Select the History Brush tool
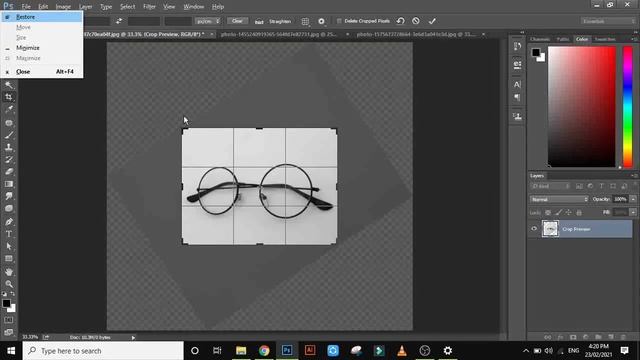640x360 pixels. click(x=9, y=159)
